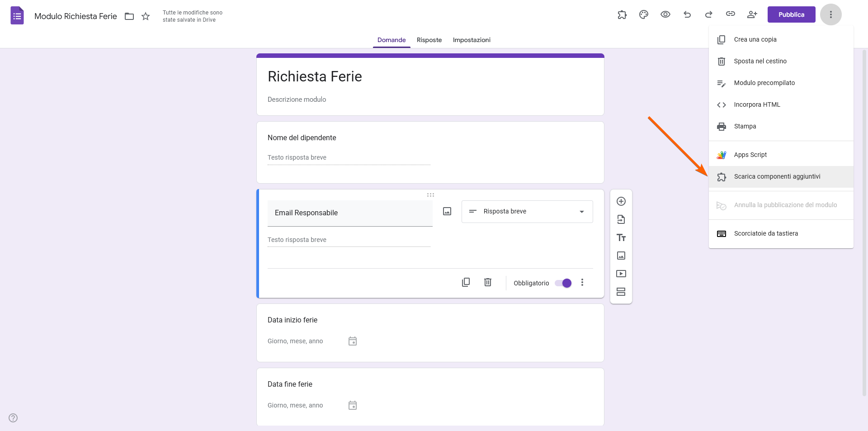The width and height of the screenshot is (868, 431).
Task: Open the Risposta breve question type dropdown
Action: coord(527,211)
